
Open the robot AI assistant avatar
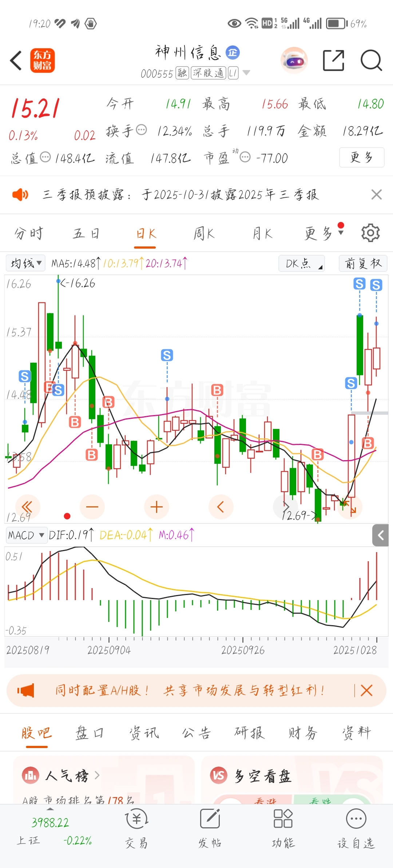(x=294, y=60)
